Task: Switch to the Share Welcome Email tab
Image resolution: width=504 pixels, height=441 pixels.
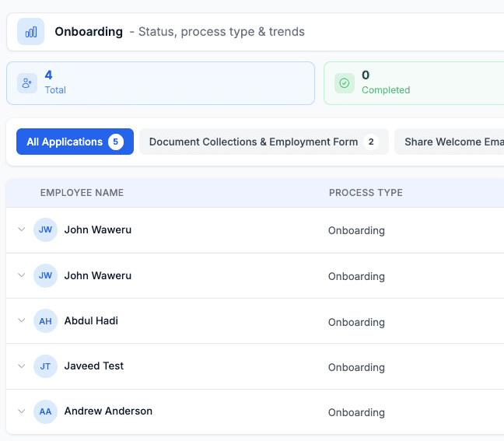Action: click(x=450, y=142)
